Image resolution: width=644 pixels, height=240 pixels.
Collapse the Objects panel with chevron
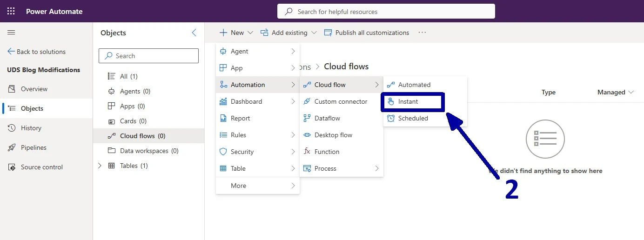[194, 33]
